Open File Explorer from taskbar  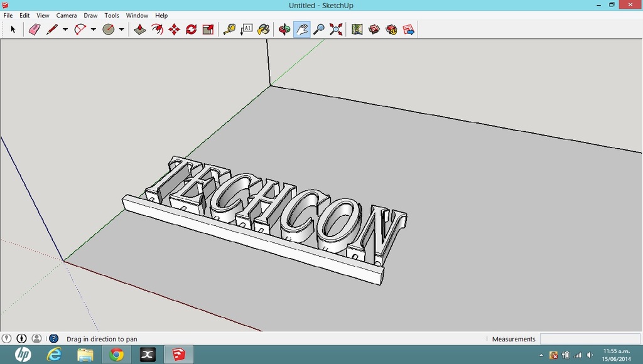(85, 355)
